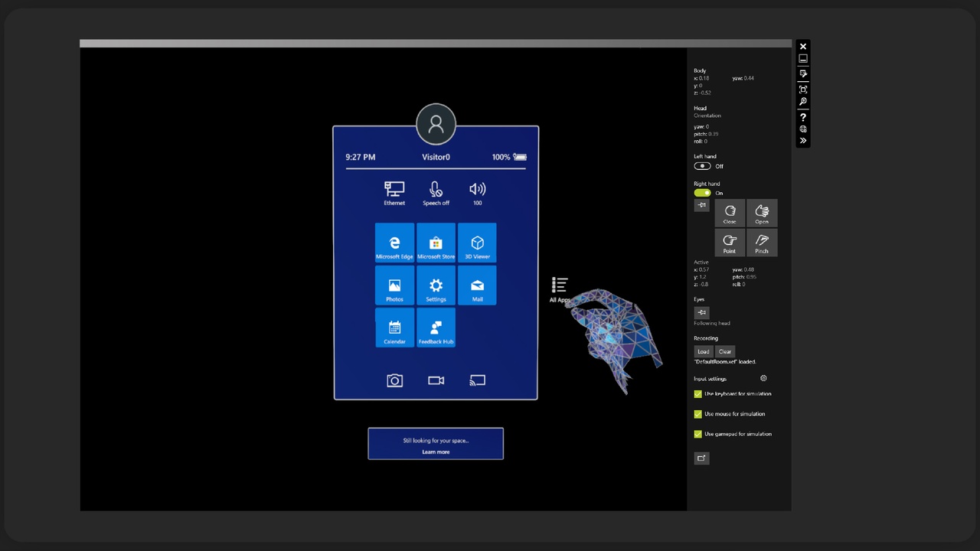Uncheck Use gamepad for simulation

click(697, 434)
